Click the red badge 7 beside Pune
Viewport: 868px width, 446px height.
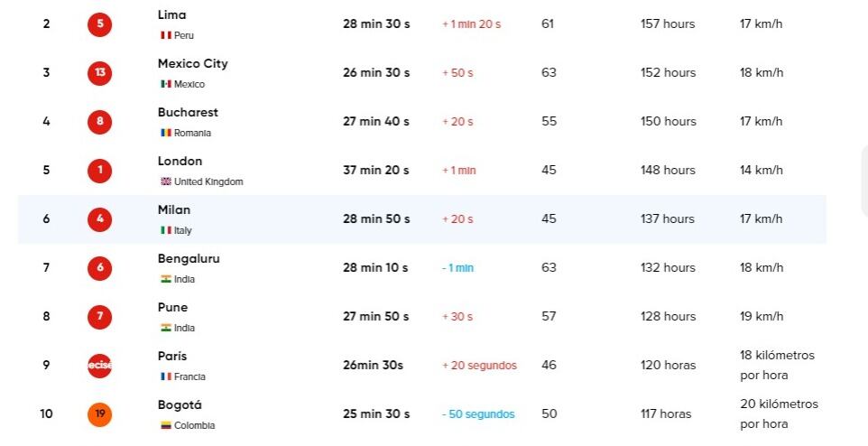coord(99,316)
